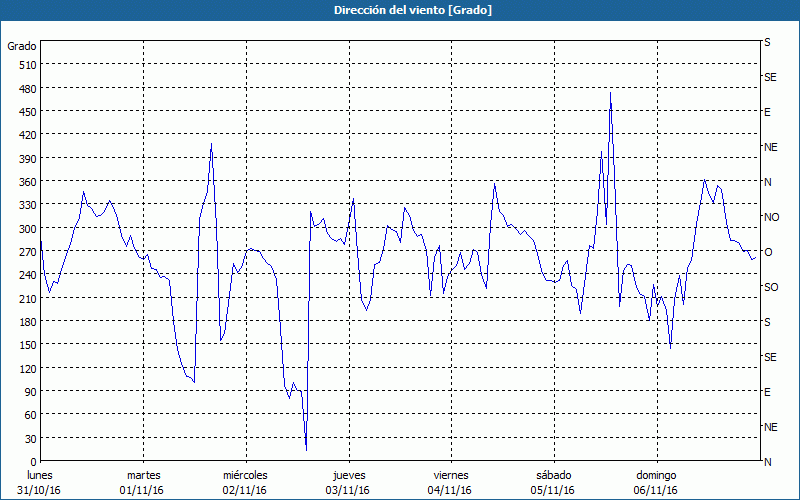Click the 360 tick label on the degree axis
This screenshot has height=500, width=800.
pyautogui.click(x=27, y=182)
